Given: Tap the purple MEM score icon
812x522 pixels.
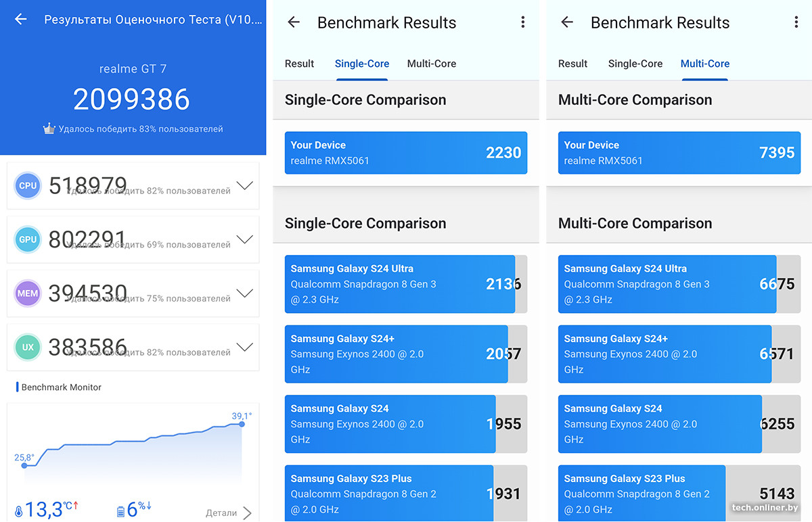Looking at the screenshot, I should coord(28,293).
